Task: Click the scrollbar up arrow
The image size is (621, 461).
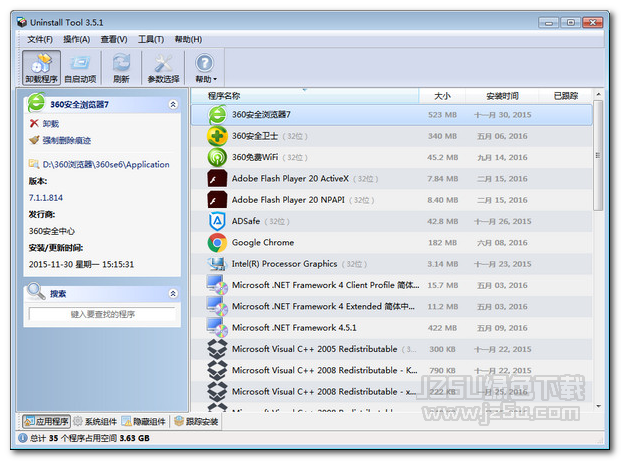Action: pos(598,94)
